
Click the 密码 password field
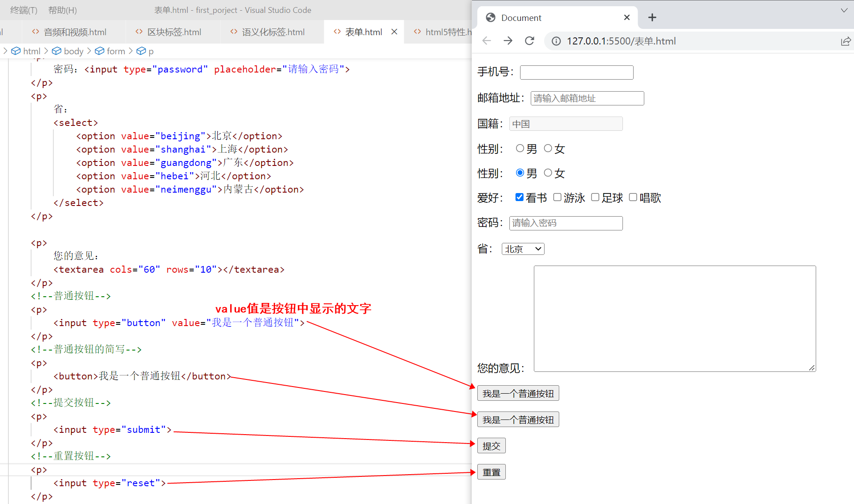[x=566, y=223]
